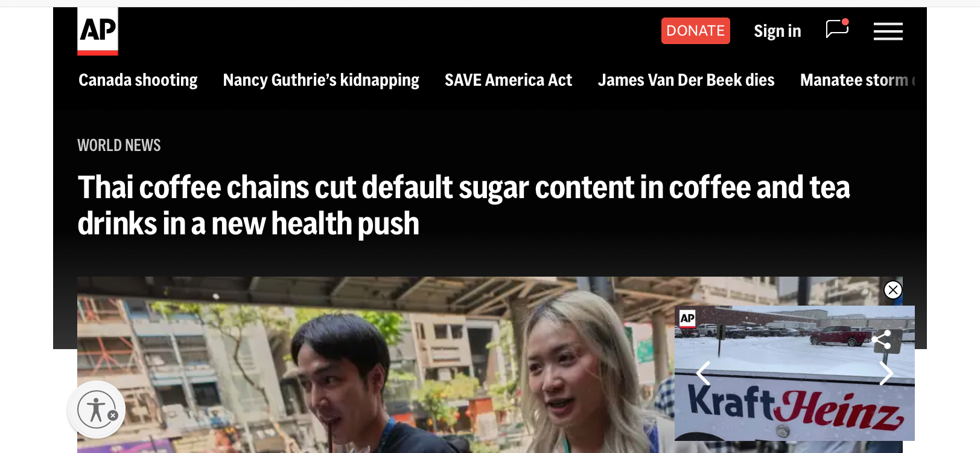Open the AP logo homepage link
The width and height of the screenshot is (980, 453).
pyautogui.click(x=98, y=31)
